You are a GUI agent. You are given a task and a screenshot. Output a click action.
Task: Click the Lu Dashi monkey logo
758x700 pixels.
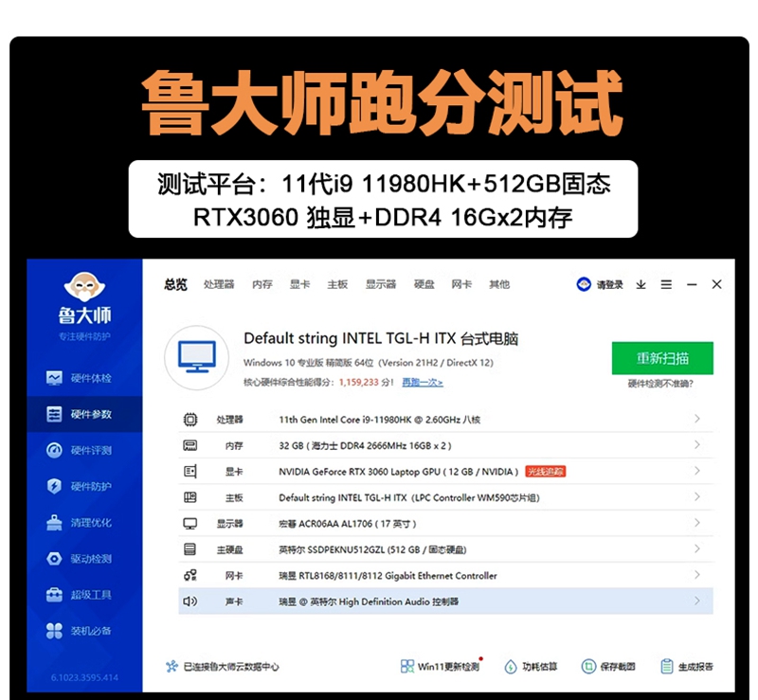[84, 287]
